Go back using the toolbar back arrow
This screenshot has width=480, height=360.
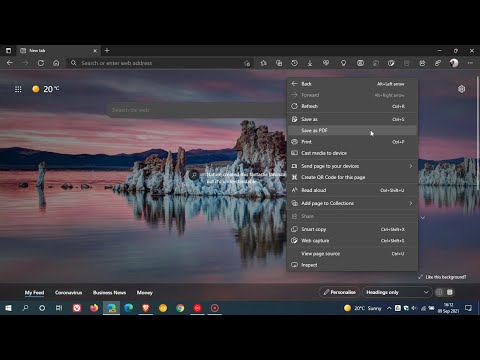click(10, 63)
